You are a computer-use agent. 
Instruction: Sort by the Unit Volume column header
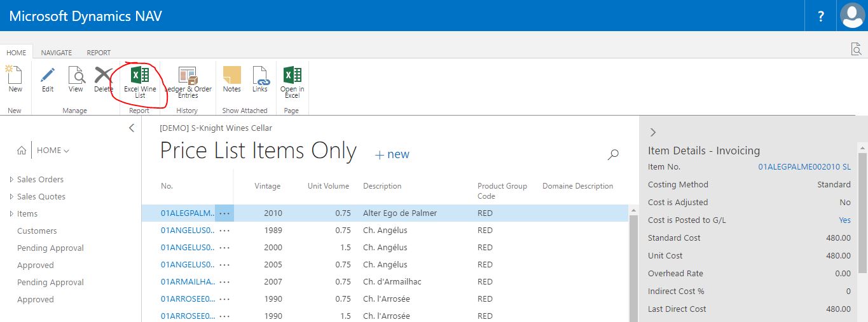[x=328, y=186]
